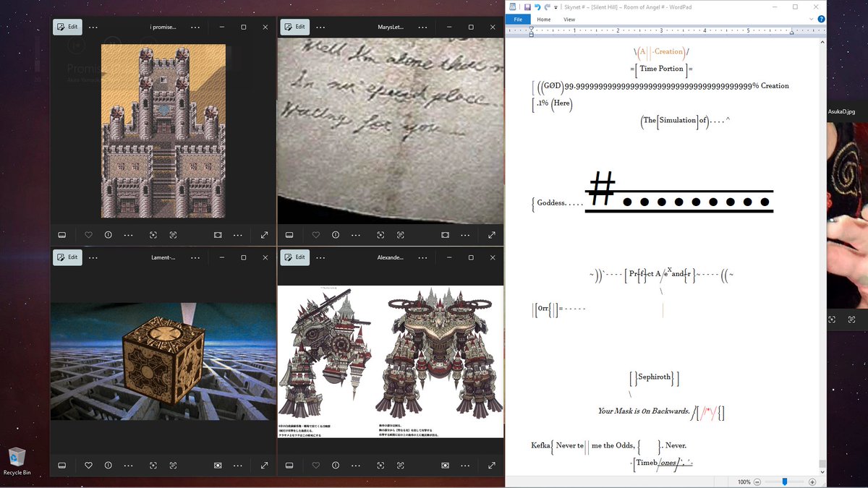
Task: Enter fullscreen in the Alexande photo window
Action: [x=492, y=465]
